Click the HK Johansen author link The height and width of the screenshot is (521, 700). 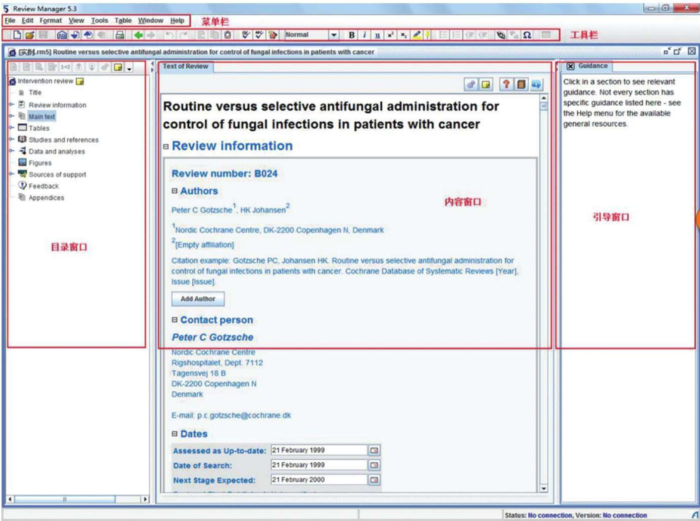263,210
